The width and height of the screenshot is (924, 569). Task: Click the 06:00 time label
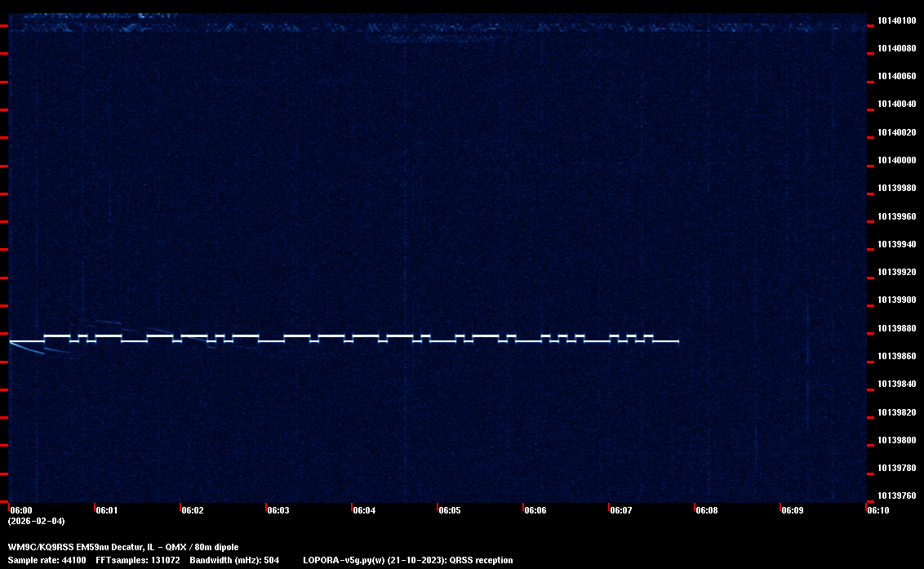[x=20, y=510]
